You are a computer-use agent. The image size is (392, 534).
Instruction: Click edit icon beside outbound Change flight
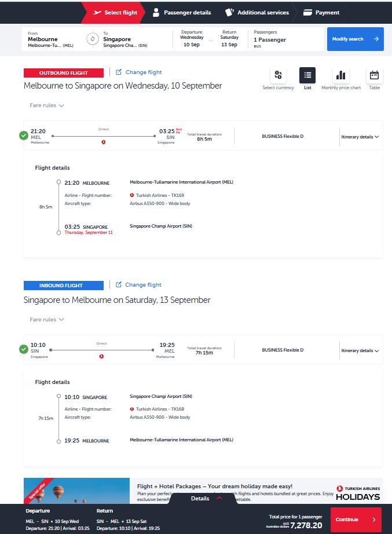click(x=119, y=72)
